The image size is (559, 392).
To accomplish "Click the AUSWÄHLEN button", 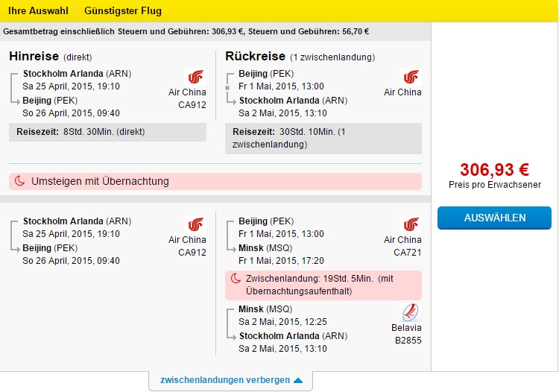I will pos(494,218).
